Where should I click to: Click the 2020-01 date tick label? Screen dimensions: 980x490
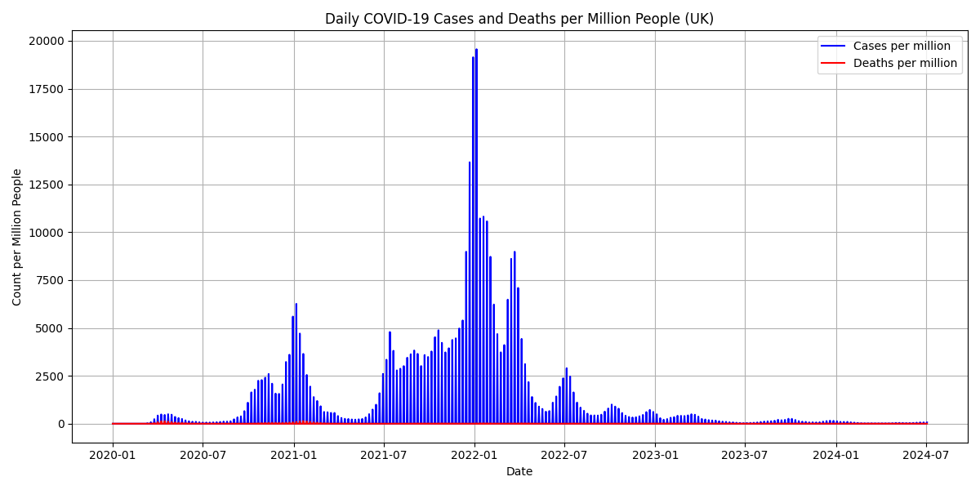tap(113, 455)
